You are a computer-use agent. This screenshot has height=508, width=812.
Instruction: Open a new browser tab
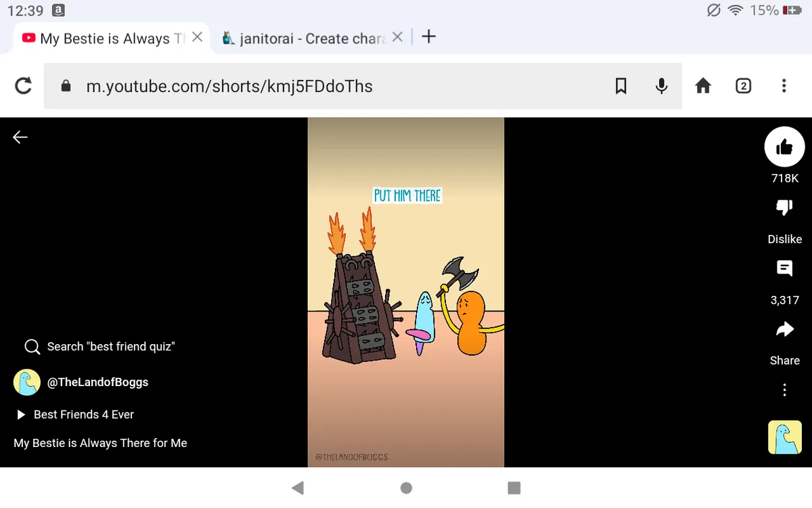(428, 37)
